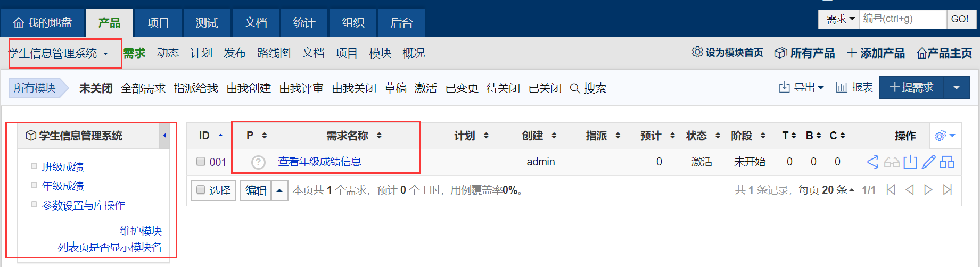Click 列表页是否显示模块名 link

[x=110, y=247]
